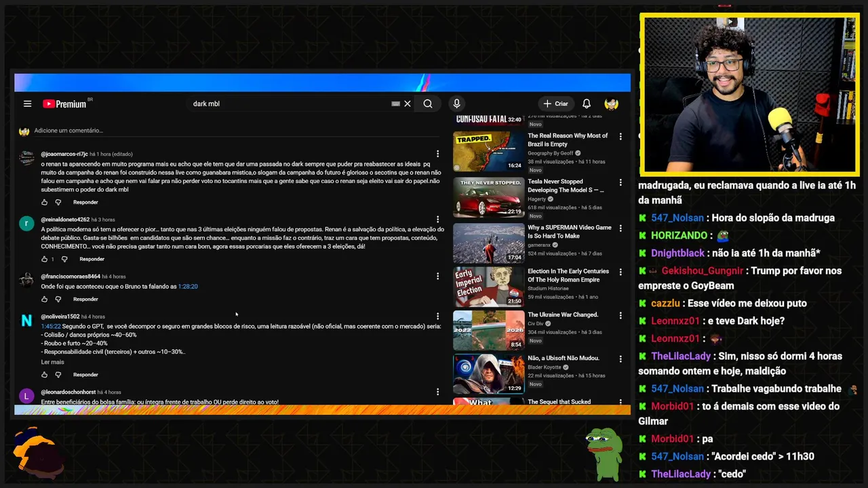The image size is (868, 488).
Task: Open options menu for @leonardoschonhorst comment
Action: pyautogui.click(x=437, y=392)
